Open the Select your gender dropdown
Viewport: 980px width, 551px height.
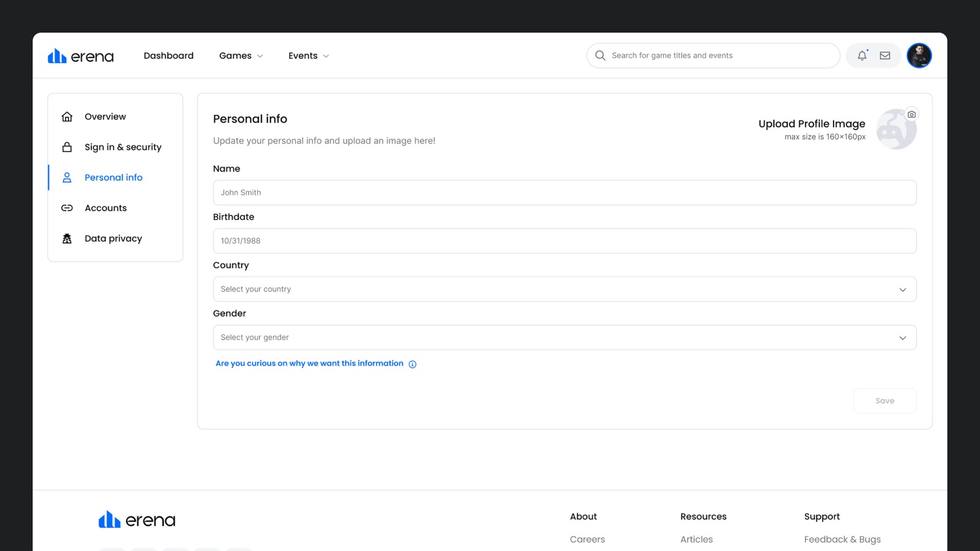565,337
